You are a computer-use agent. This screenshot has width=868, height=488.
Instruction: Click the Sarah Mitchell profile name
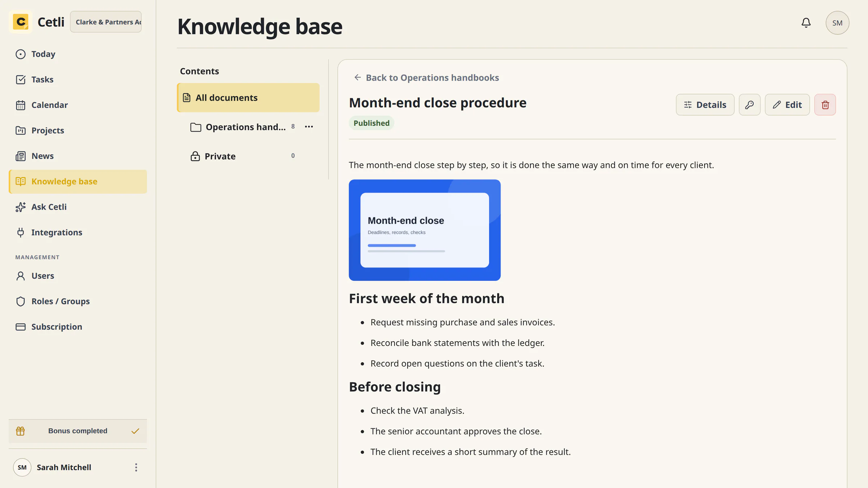[x=64, y=467]
